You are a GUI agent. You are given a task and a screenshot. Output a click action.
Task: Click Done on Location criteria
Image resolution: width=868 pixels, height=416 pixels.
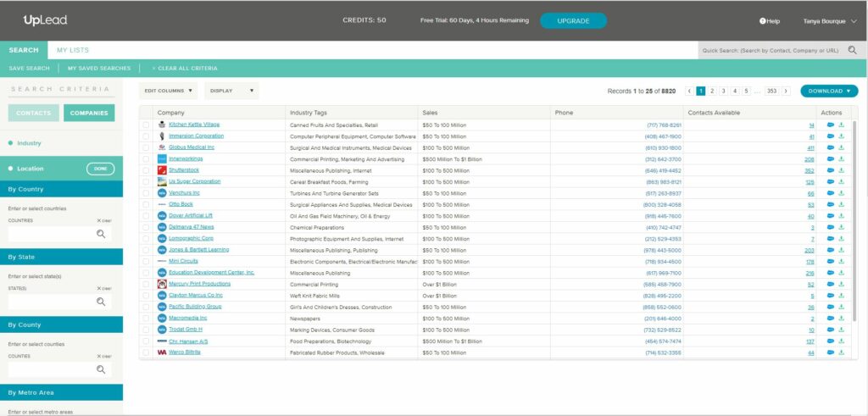(100, 169)
